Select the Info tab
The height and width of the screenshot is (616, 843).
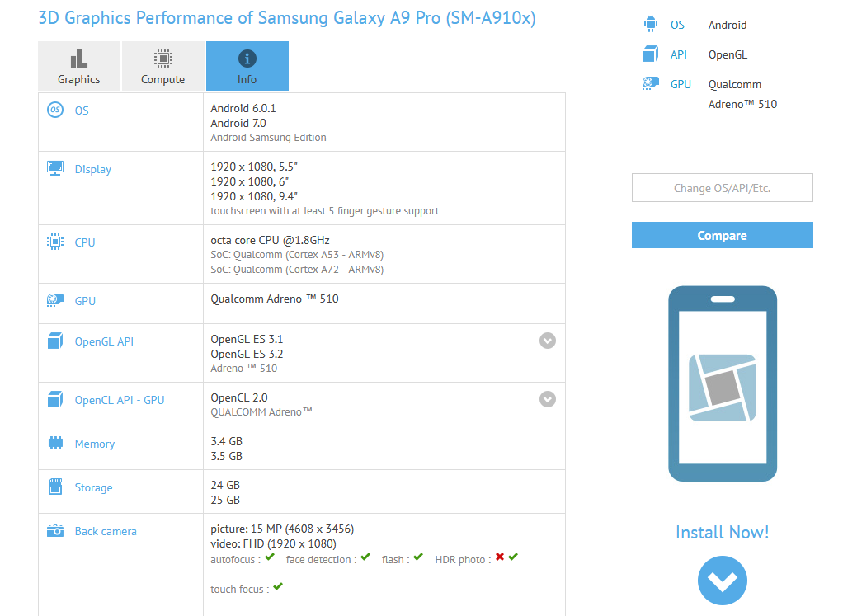247,66
